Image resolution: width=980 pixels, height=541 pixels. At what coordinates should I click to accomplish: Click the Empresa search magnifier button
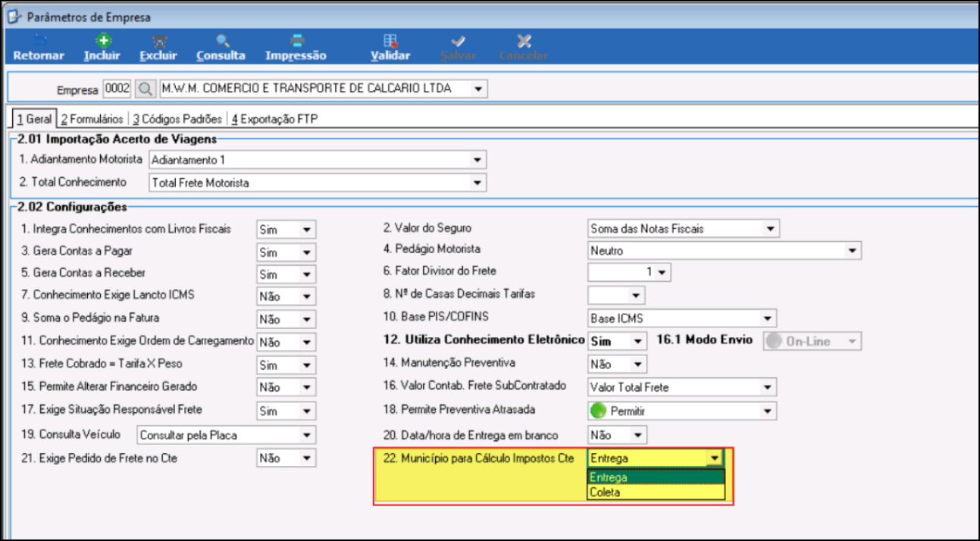(144, 89)
